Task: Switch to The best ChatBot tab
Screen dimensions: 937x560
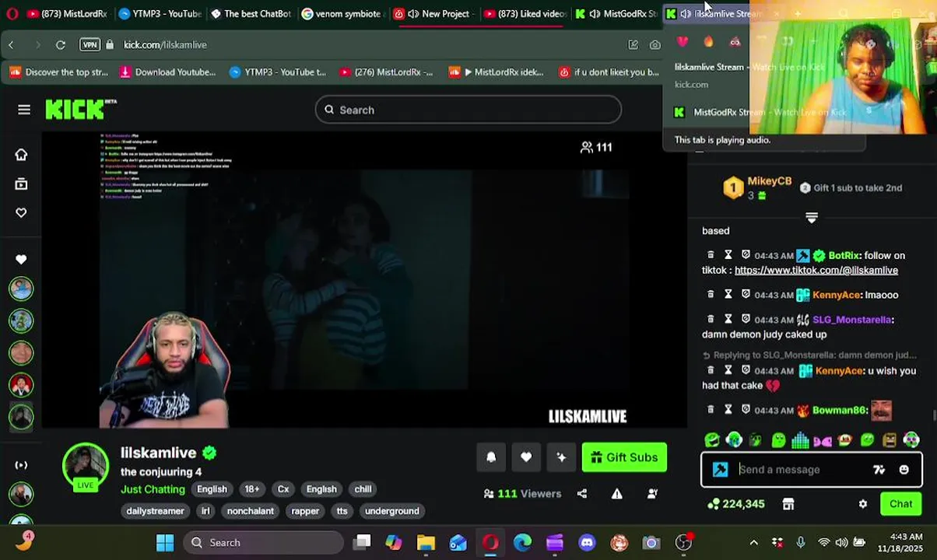Action: click(251, 13)
